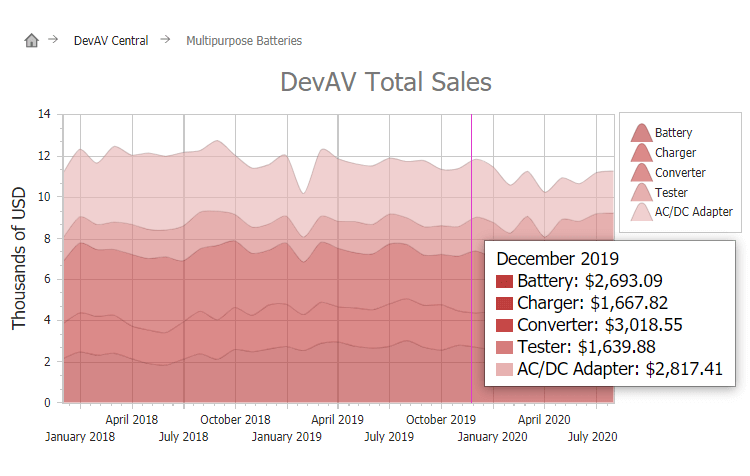Click the January 2018 axis label
750x476 pixels.
[x=80, y=437]
